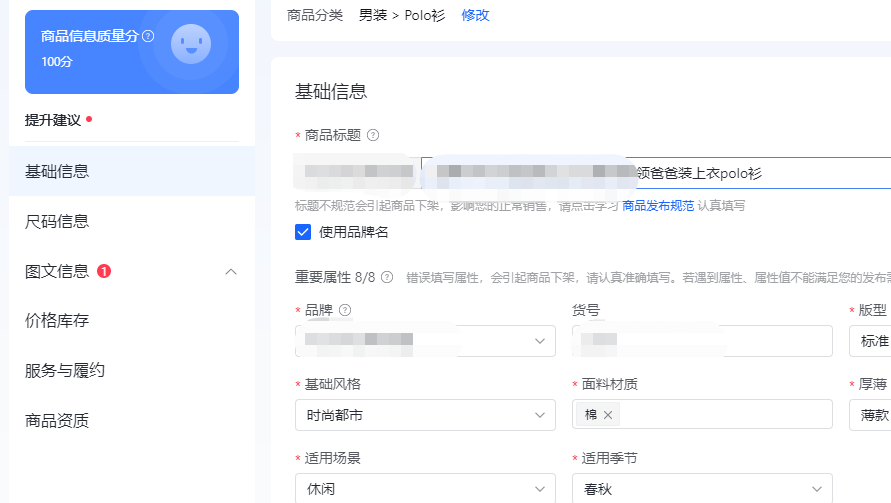Click the 商品信息质量分 blue score card
891x503 pixels.
[x=132, y=52]
